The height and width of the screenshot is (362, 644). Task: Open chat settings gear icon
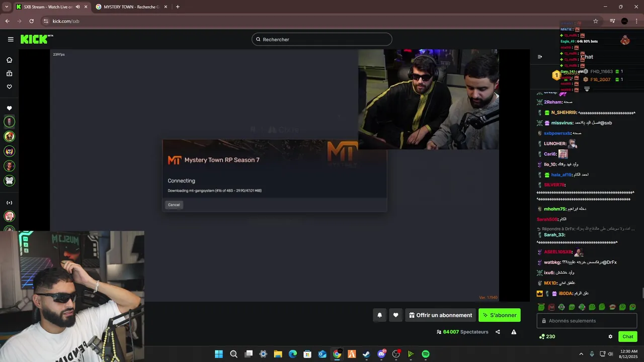point(610,337)
